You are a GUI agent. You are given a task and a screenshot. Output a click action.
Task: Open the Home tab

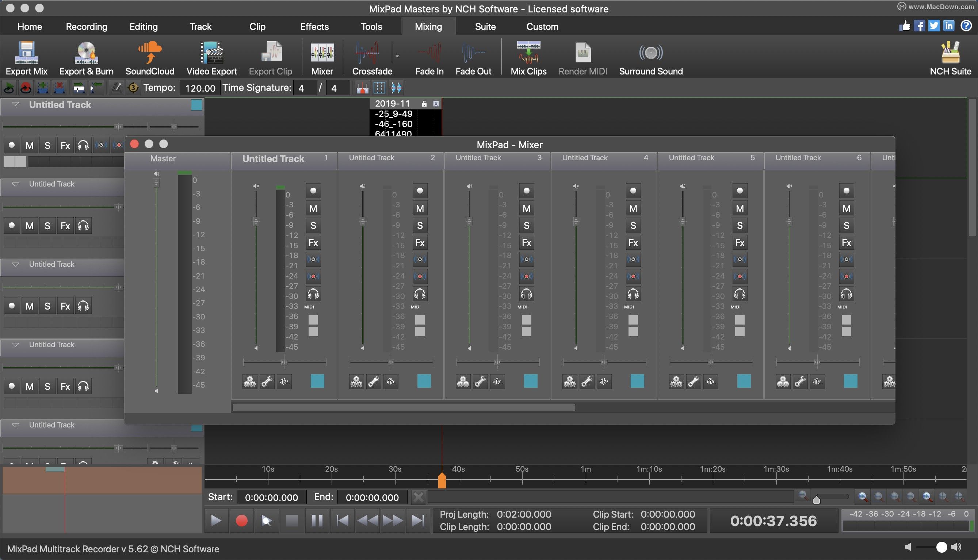[30, 27]
